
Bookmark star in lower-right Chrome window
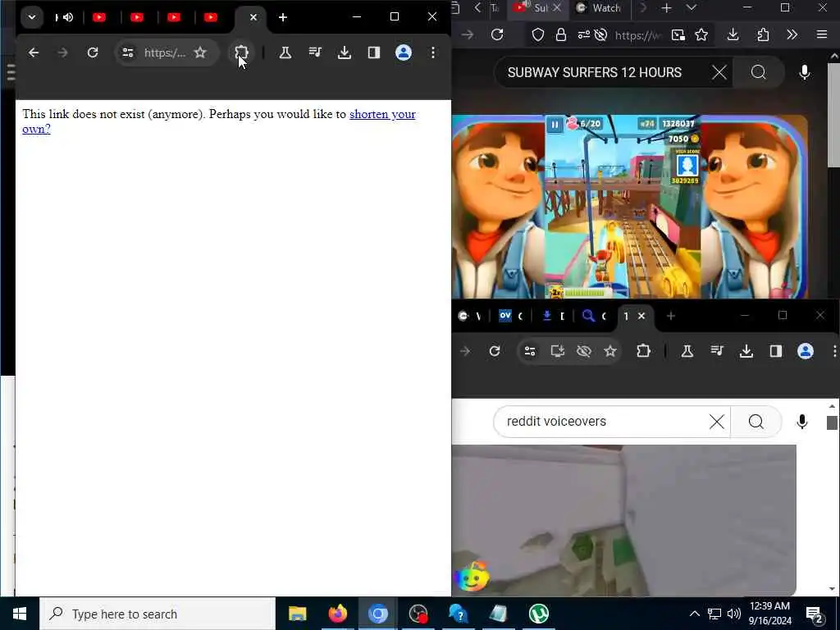tap(610, 351)
